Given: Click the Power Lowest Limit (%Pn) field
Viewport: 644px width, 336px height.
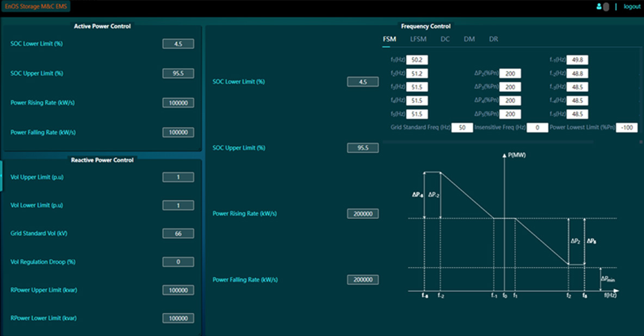Looking at the screenshot, I should [627, 128].
